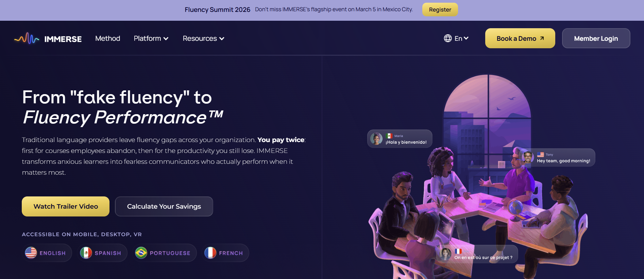Click the Member Login button

pos(596,38)
